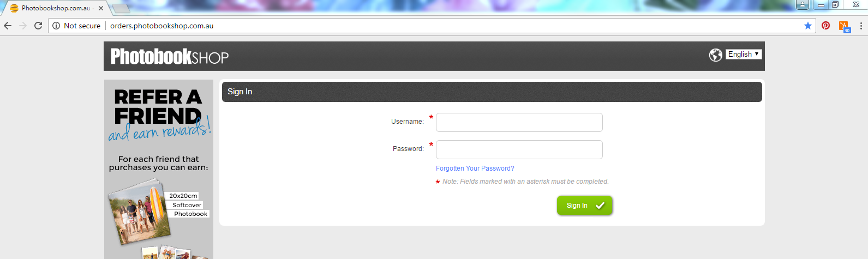Click the globe language icon
Viewport: 868px width, 259px height.
click(716, 55)
